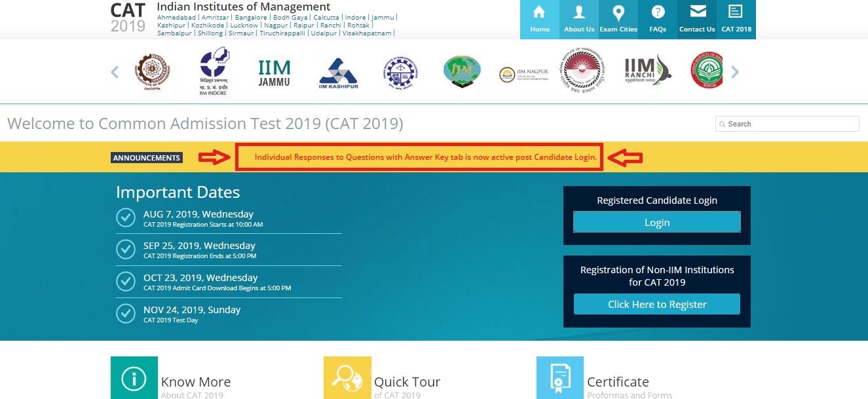The image size is (868, 399).
Task: Click the IIM Raipur circular red logo
Action: click(x=582, y=71)
